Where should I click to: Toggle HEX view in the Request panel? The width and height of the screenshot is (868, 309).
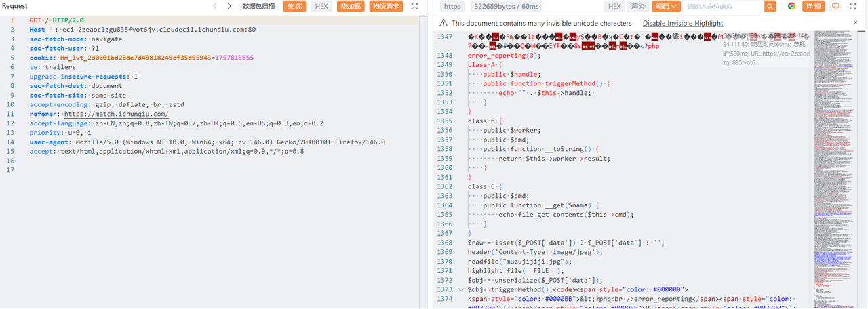click(x=321, y=6)
